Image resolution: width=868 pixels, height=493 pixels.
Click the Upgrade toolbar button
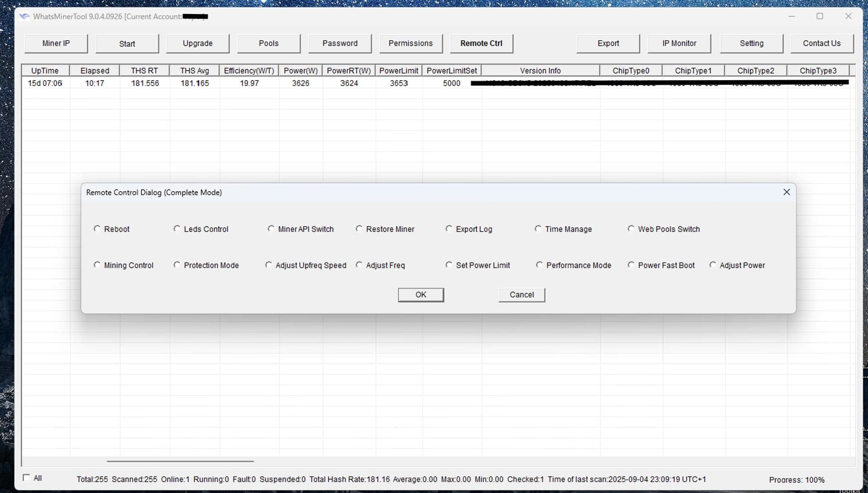point(198,43)
